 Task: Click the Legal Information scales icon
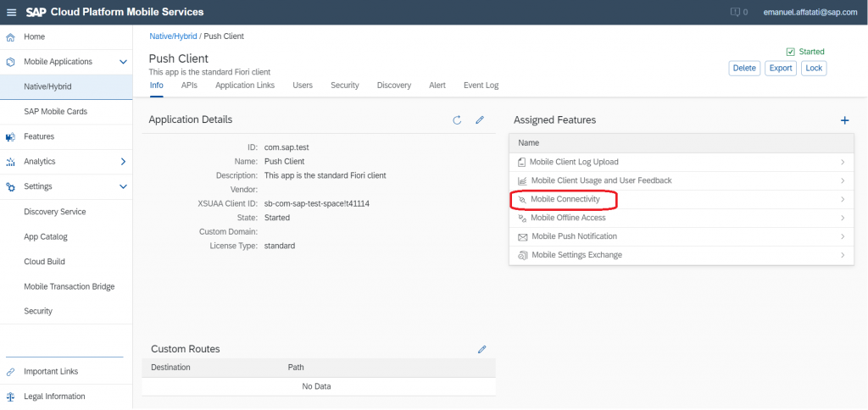(10, 396)
